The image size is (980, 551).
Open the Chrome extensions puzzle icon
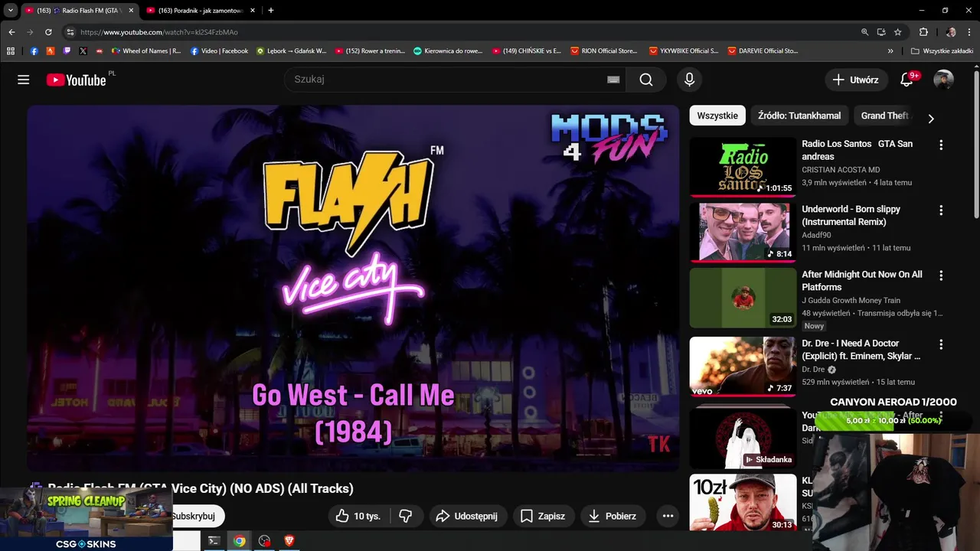tap(923, 32)
